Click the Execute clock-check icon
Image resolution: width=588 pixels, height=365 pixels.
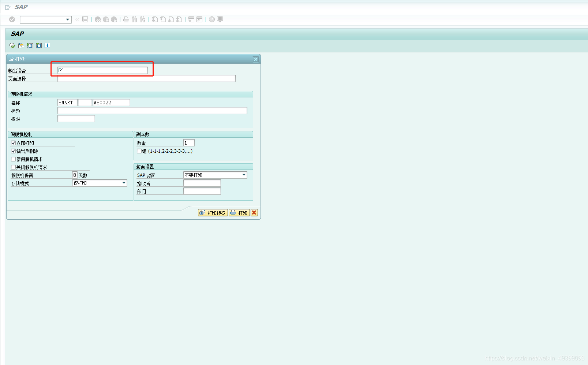(x=12, y=45)
